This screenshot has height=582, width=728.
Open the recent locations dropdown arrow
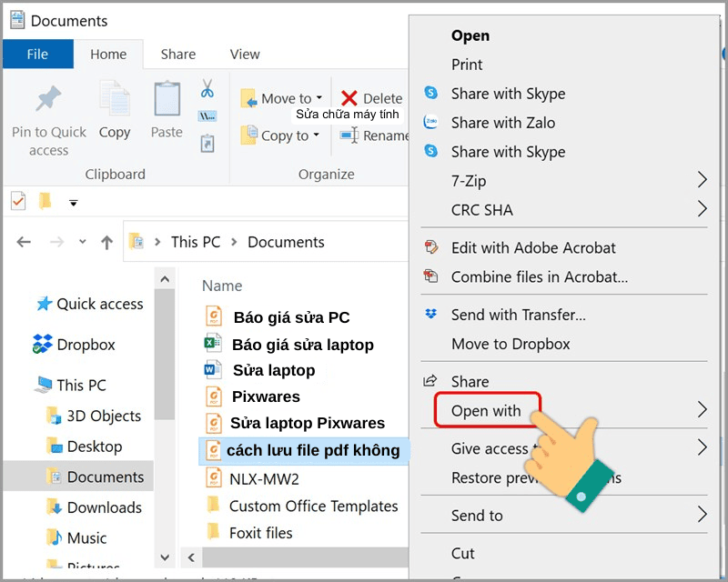(83, 242)
